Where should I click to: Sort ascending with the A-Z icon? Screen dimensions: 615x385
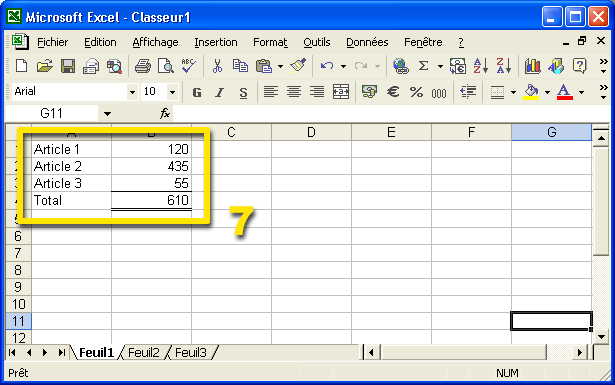[x=480, y=66]
